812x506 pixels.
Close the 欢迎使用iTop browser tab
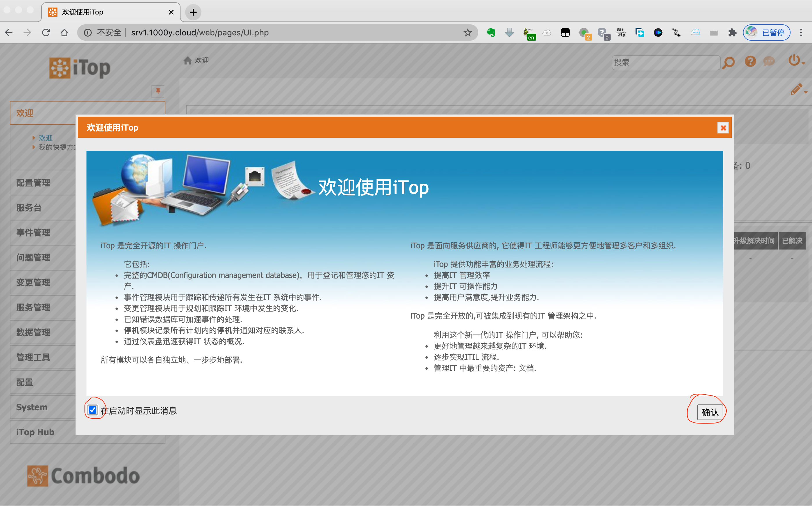171,12
